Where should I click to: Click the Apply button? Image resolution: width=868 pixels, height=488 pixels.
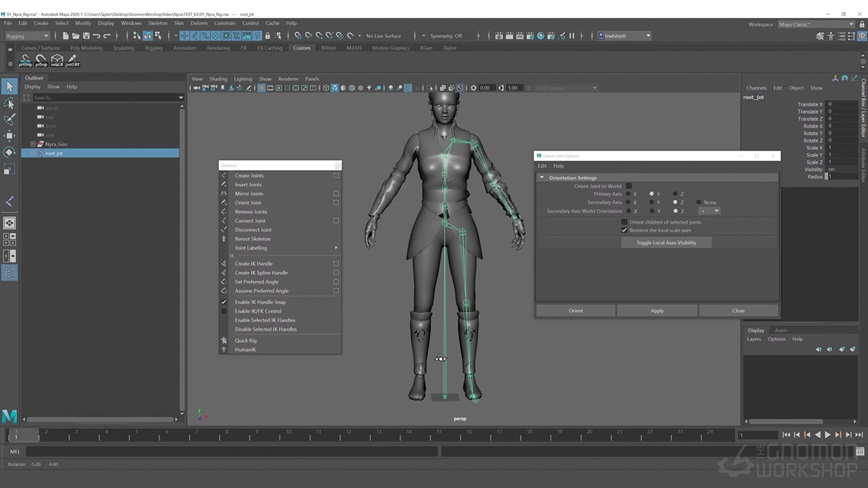click(656, 310)
